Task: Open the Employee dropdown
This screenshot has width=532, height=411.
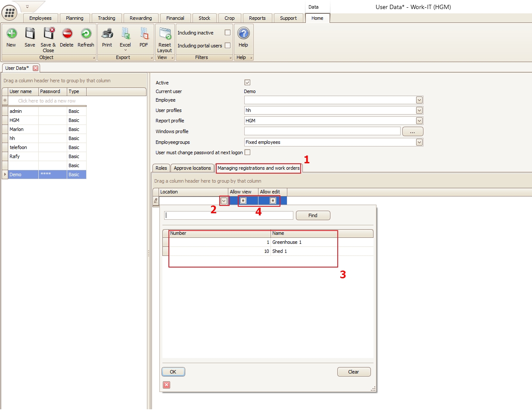Action: pos(419,100)
